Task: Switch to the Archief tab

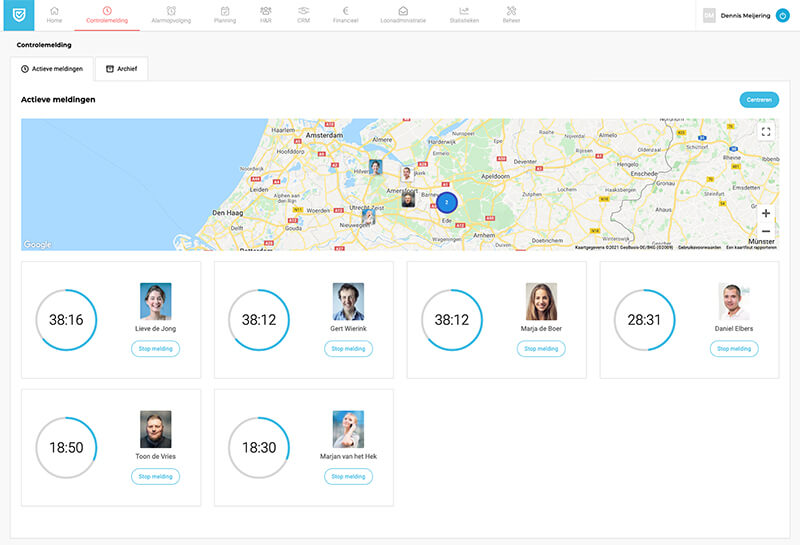Action: coord(124,68)
